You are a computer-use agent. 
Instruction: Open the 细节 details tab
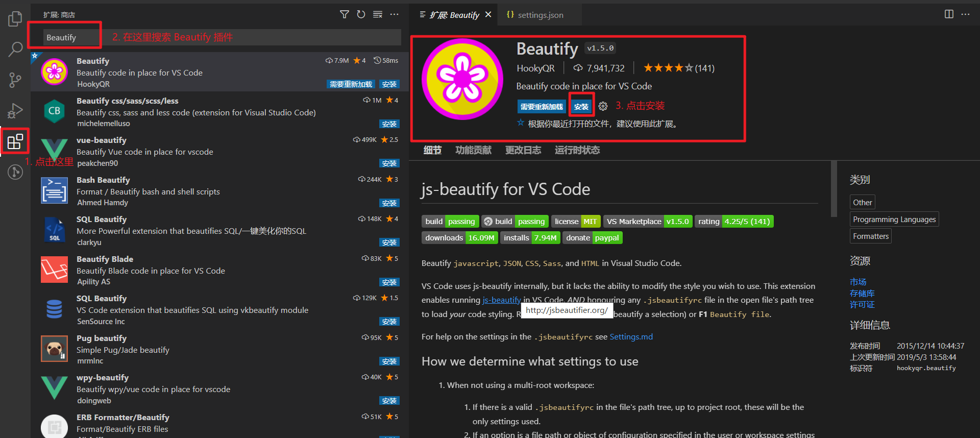432,150
